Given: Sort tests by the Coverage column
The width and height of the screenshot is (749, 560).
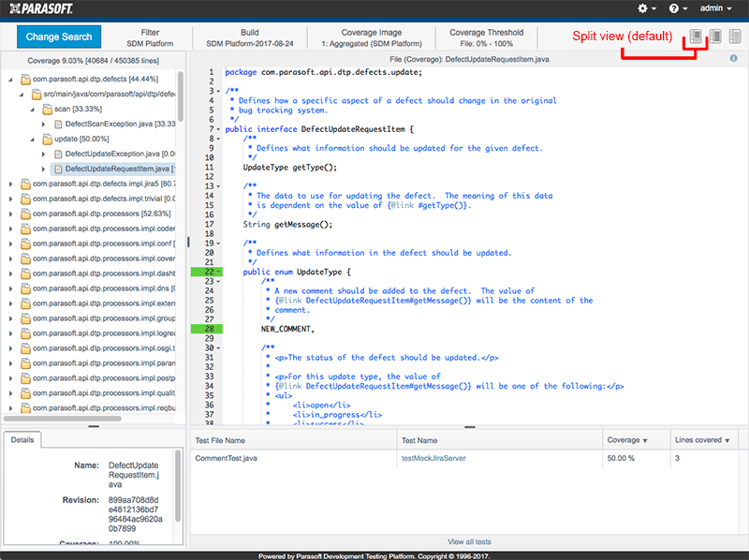Looking at the screenshot, I should (x=626, y=440).
